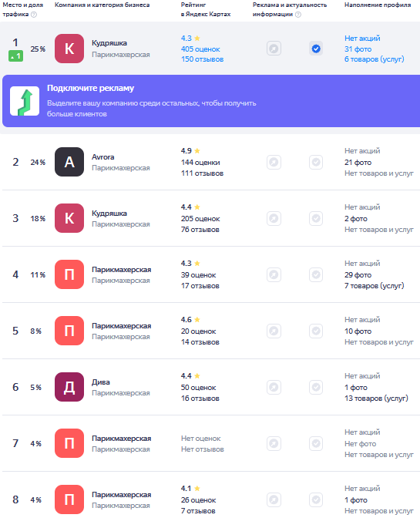The image size is (420, 528).
Task: Click help icon next to 'Реклама и актуальность информации'
Action: [297, 15]
